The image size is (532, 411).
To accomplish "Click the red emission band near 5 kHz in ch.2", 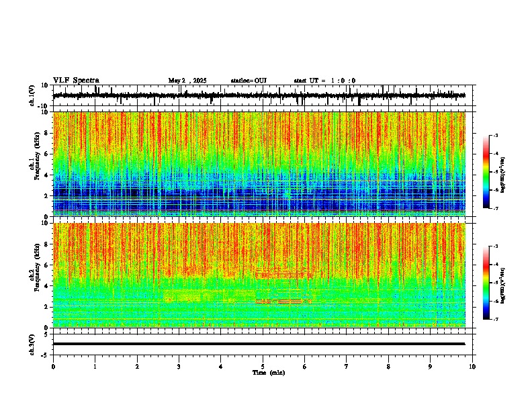I will (x=283, y=273).
